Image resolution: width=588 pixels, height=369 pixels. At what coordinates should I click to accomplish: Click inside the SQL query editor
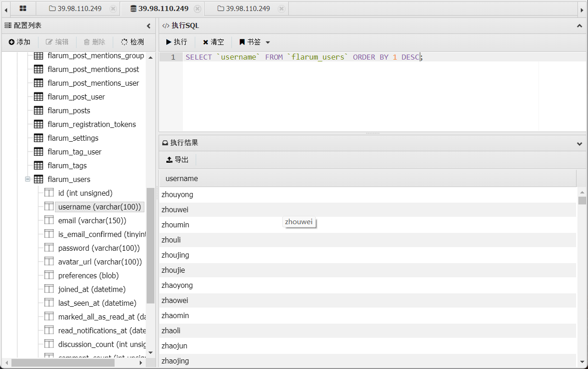(360, 92)
